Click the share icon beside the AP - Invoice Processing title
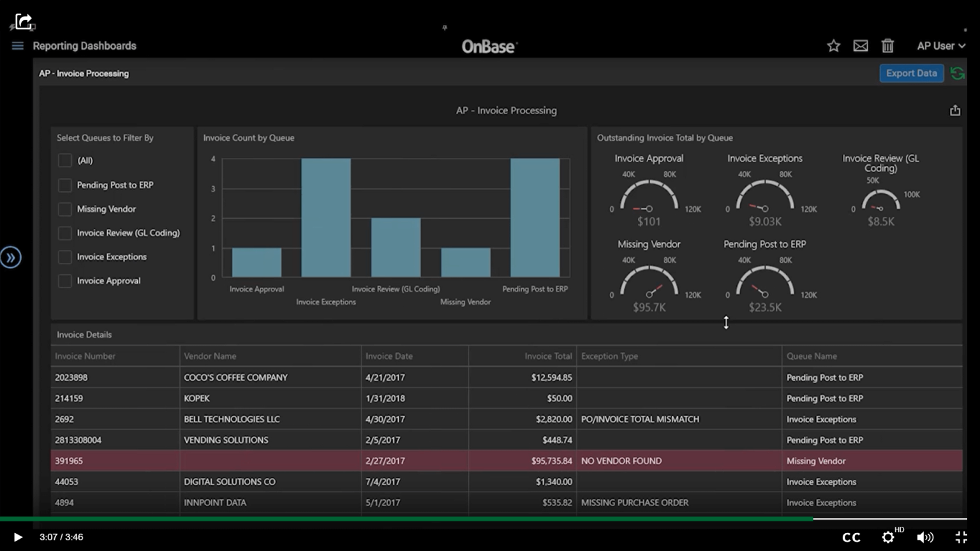980x551 pixels. (955, 110)
